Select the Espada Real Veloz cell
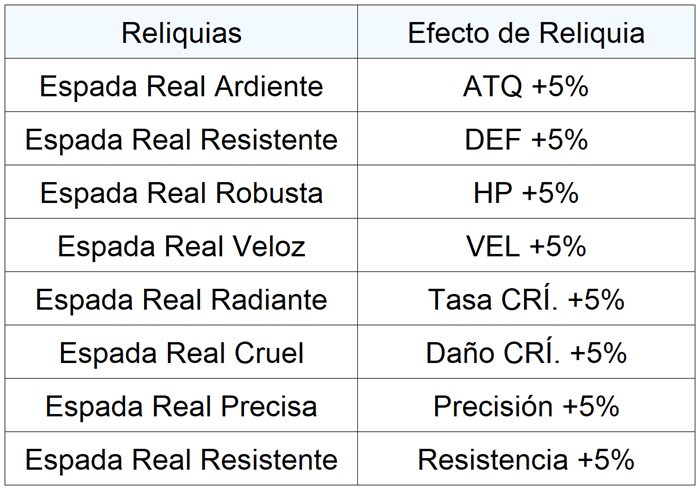The height and width of the screenshot is (490, 700). pyautogui.click(x=181, y=246)
